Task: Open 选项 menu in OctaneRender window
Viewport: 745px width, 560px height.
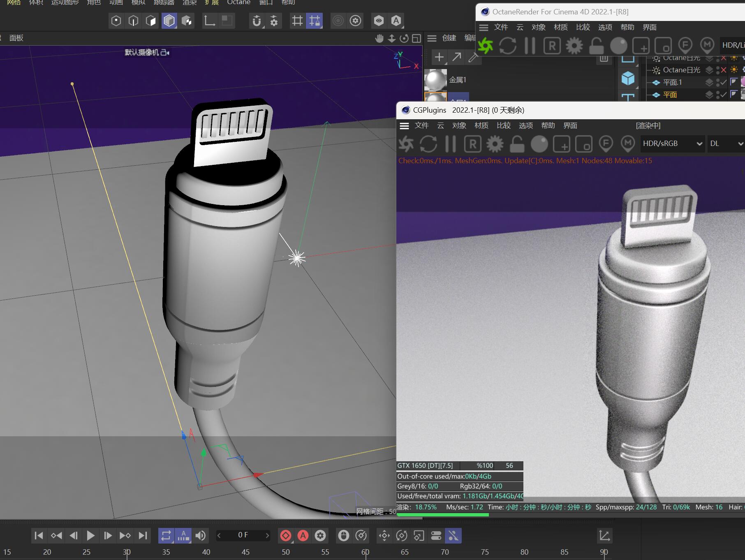Action: [605, 27]
